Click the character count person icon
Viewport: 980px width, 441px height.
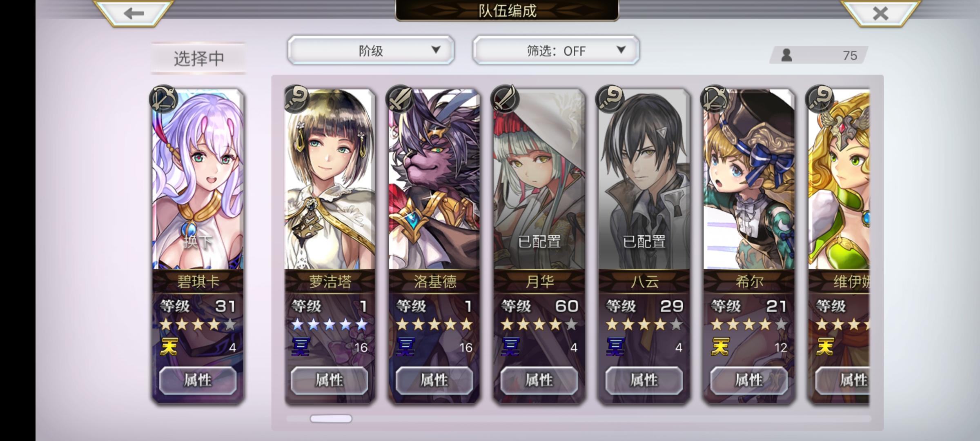(x=786, y=55)
